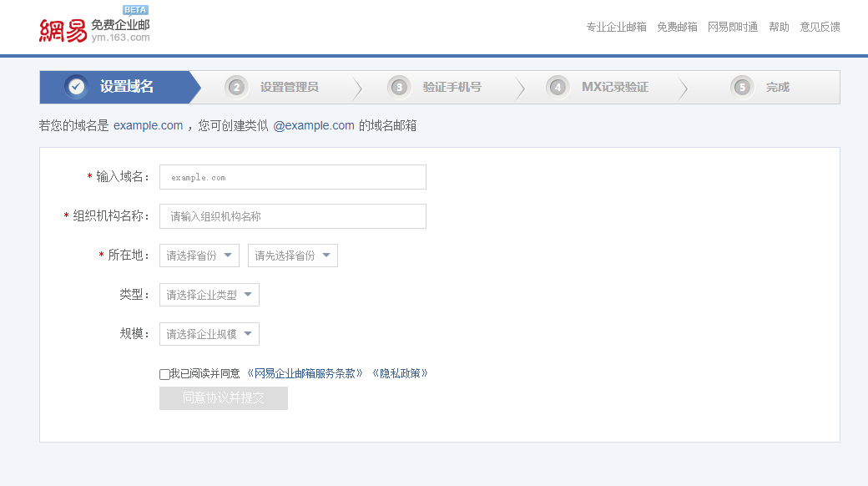Click the circle icon for 验证手机号 step
This screenshot has width=868, height=486.
click(399, 86)
